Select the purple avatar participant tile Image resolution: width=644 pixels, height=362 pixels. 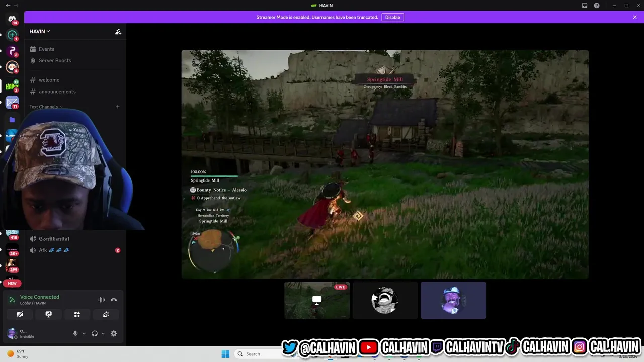pyautogui.click(x=453, y=300)
